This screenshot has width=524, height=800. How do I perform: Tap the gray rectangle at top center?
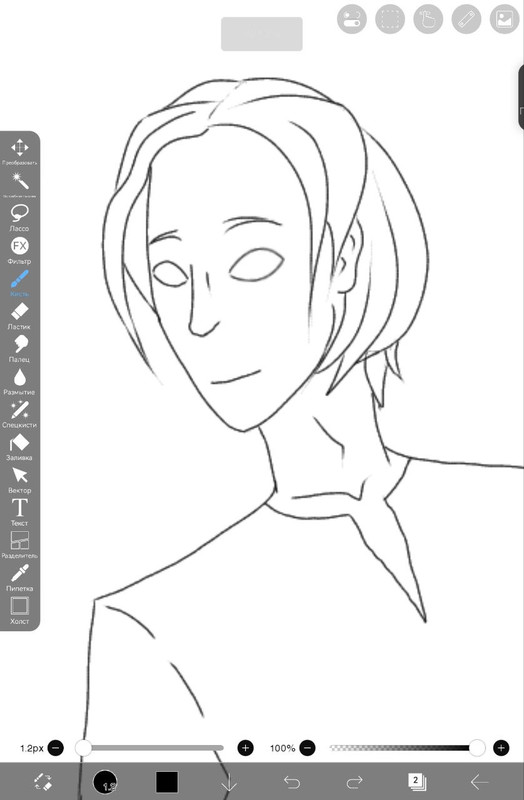pyautogui.click(x=262, y=34)
